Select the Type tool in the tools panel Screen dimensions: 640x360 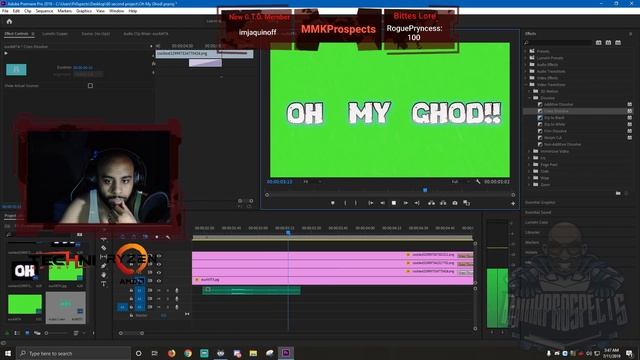click(104, 284)
